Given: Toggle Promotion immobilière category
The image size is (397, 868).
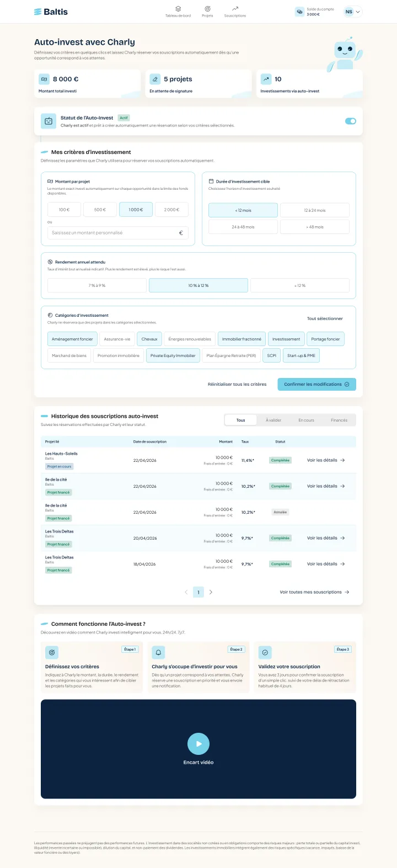Looking at the screenshot, I should [x=119, y=356].
